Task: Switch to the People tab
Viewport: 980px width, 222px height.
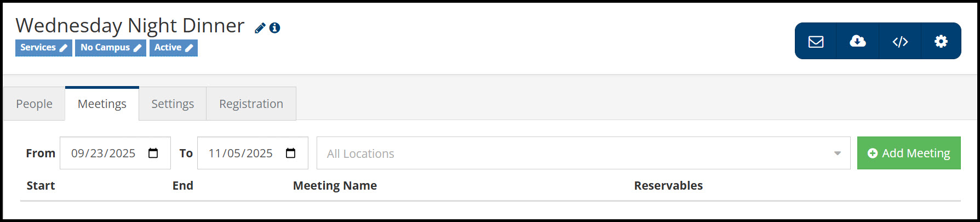Action: click(34, 104)
